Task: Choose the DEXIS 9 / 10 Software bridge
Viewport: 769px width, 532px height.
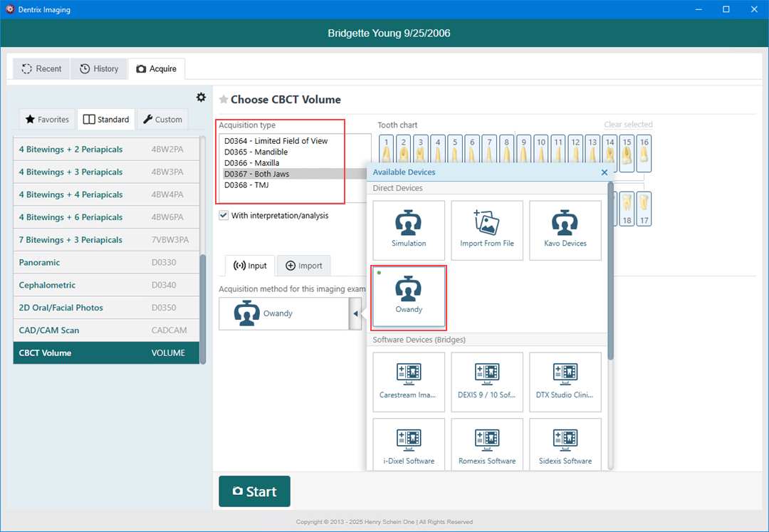Action: click(x=487, y=382)
